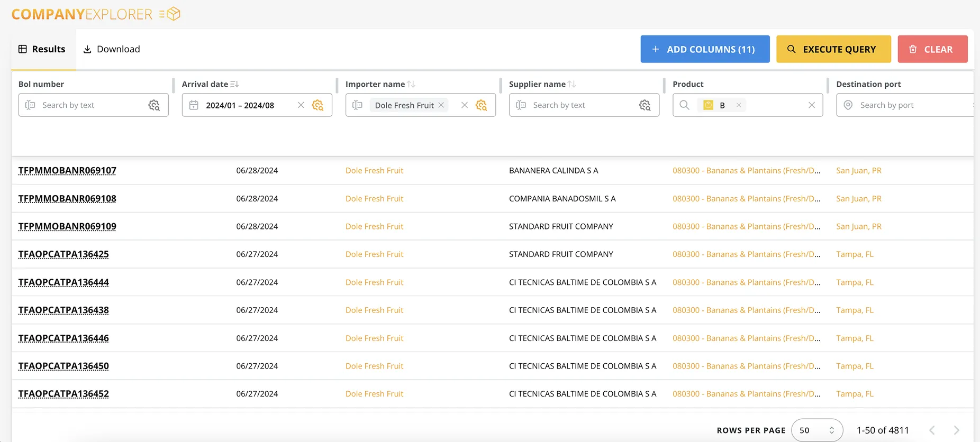980x442 pixels.
Task: Click the Supplier name search field
Action: [x=582, y=105]
